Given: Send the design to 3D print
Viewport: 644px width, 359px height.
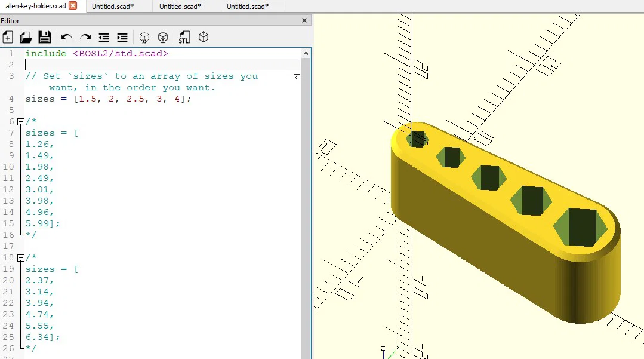Looking at the screenshot, I should [204, 38].
